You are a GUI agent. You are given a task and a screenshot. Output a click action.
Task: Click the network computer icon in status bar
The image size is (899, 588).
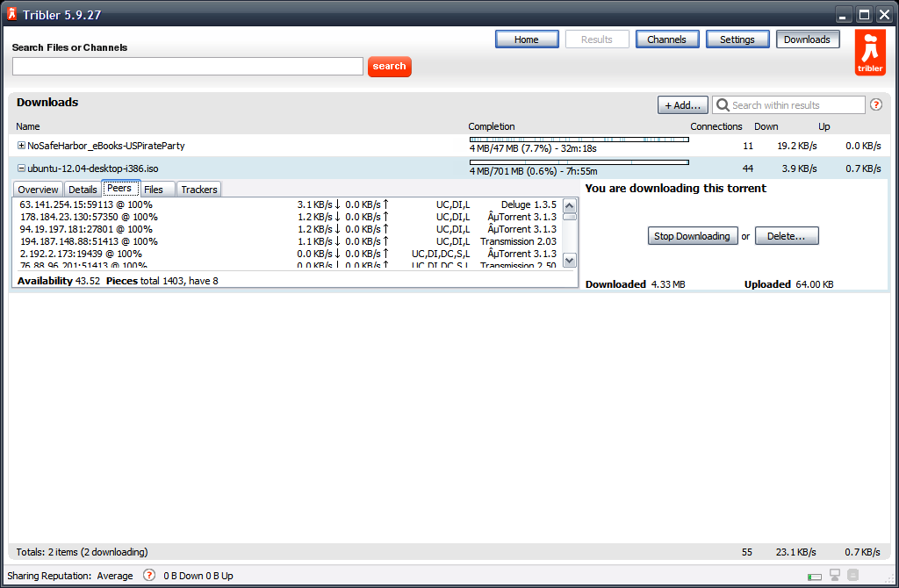coord(835,575)
